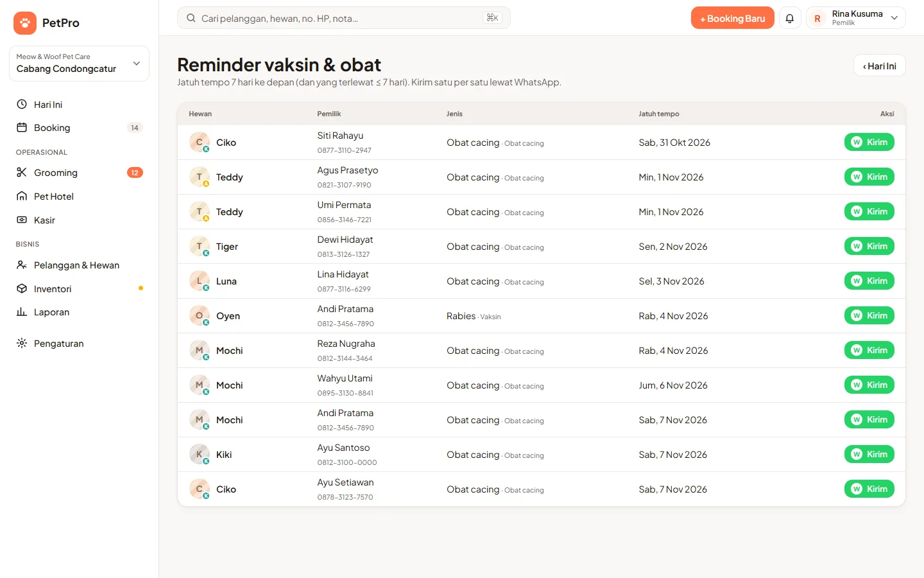Screen dimensions: 924x578
Task: Click Kirim in Reza Nugraha's row
Action: click(869, 351)
